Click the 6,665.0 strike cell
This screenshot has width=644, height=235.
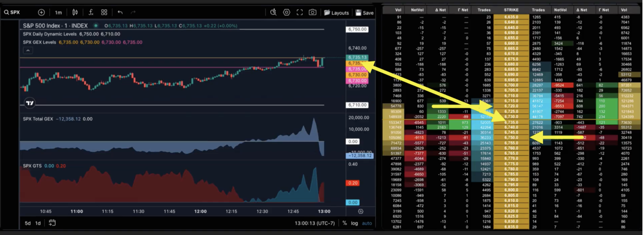coord(511,49)
